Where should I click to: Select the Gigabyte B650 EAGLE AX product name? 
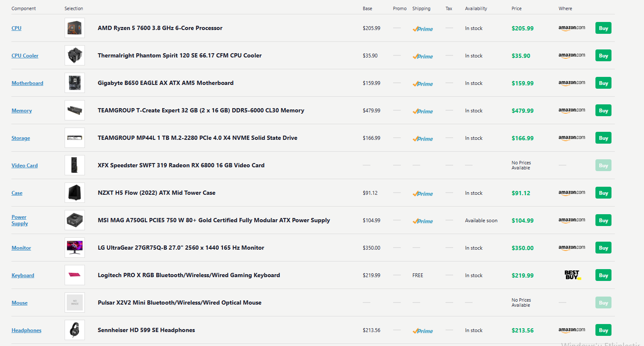[166, 83]
